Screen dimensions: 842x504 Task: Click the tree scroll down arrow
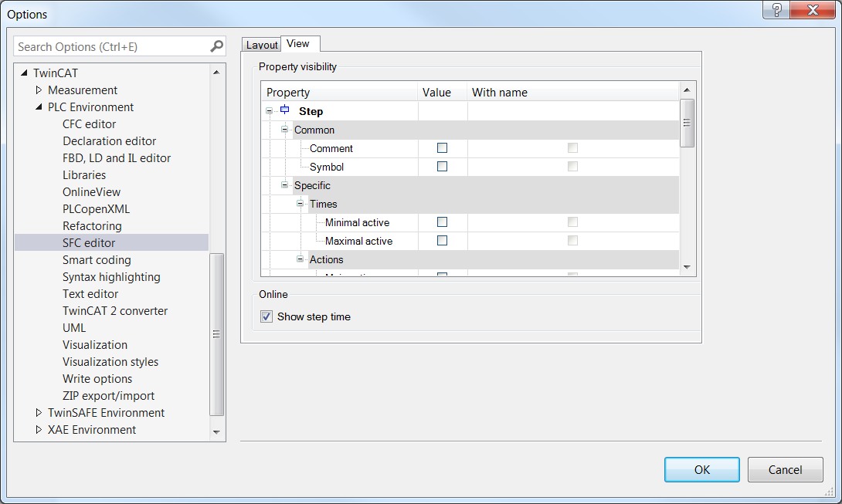216,432
